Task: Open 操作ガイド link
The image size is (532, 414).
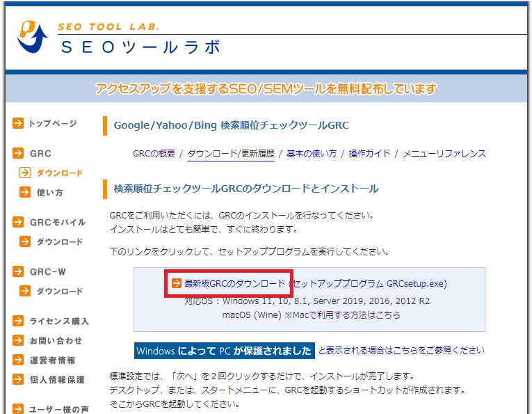Action: click(369, 154)
